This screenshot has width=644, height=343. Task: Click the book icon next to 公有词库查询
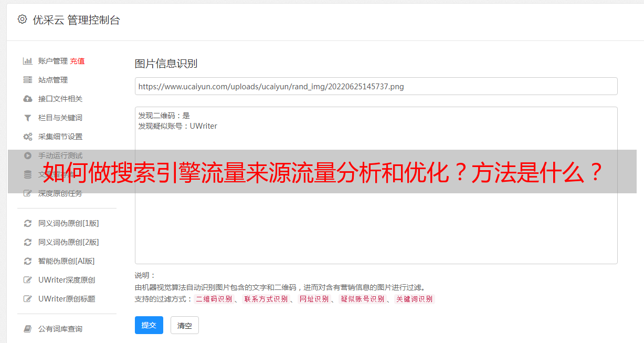28,329
